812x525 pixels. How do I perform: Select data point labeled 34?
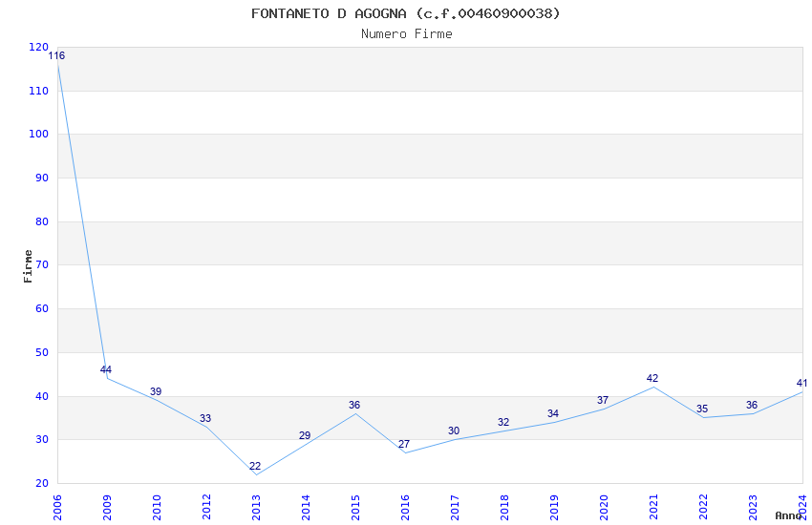coord(553,413)
